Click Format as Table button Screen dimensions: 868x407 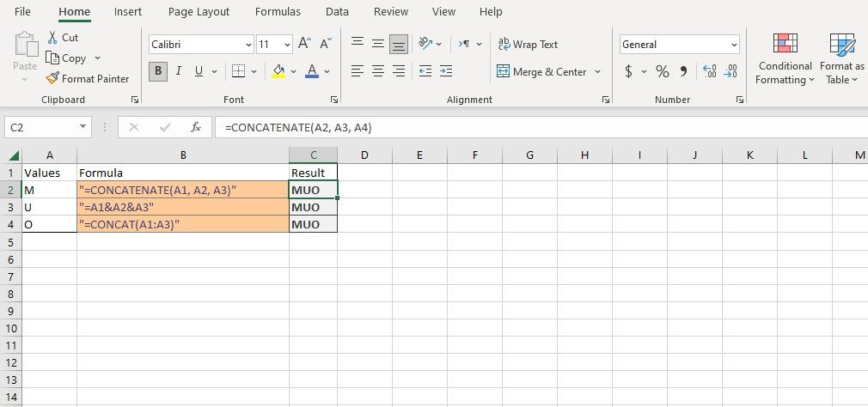click(841, 58)
